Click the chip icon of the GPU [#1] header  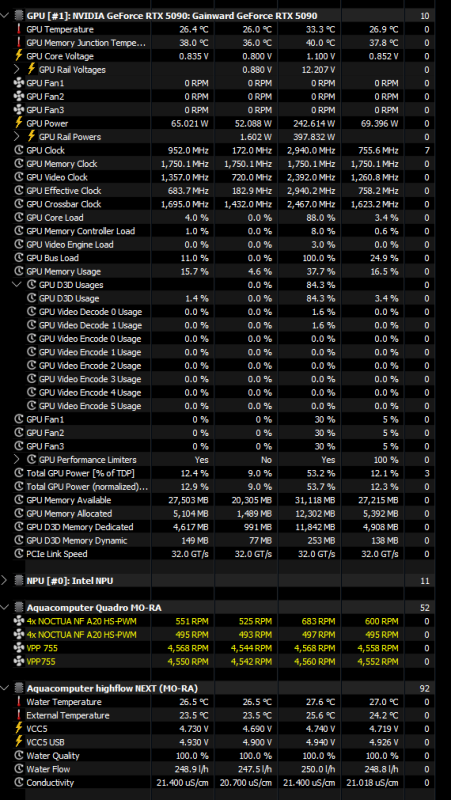click(x=19, y=16)
